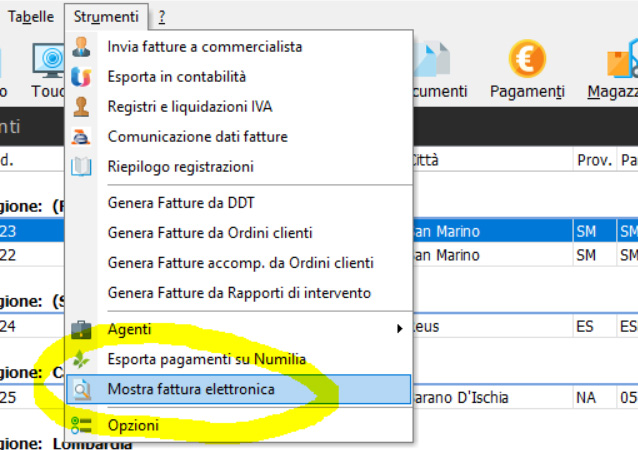
Task: Open the Tabelle menu
Action: [31, 17]
